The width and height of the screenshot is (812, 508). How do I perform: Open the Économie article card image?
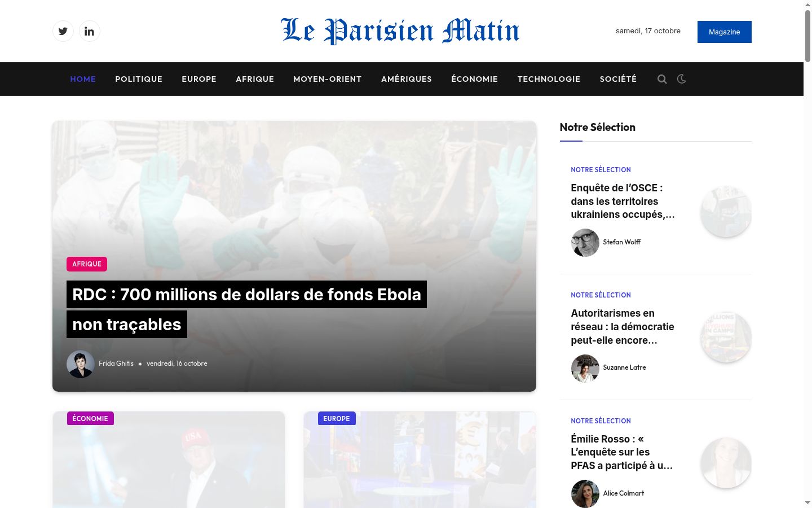[169, 460]
